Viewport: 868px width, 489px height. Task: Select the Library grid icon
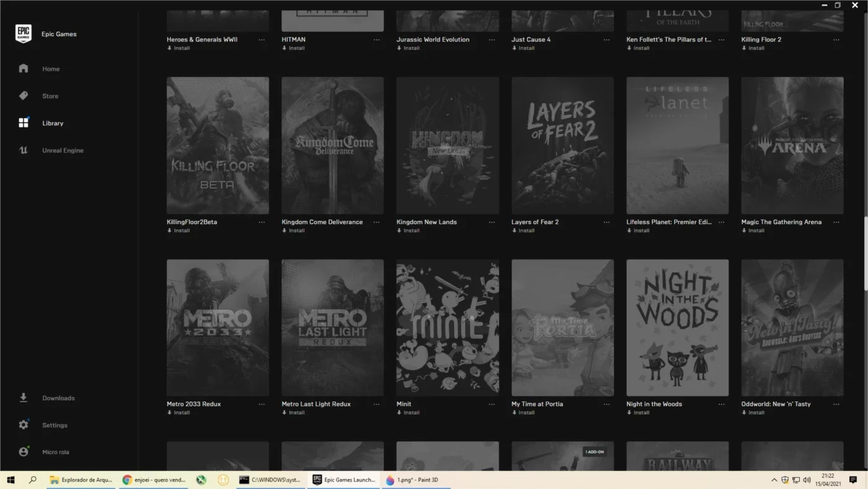(x=24, y=123)
